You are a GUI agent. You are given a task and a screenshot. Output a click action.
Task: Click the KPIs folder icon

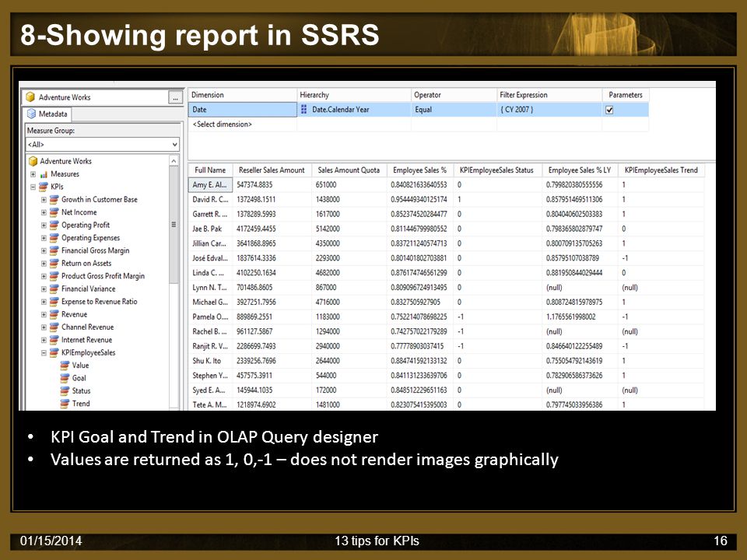(44, 187)
